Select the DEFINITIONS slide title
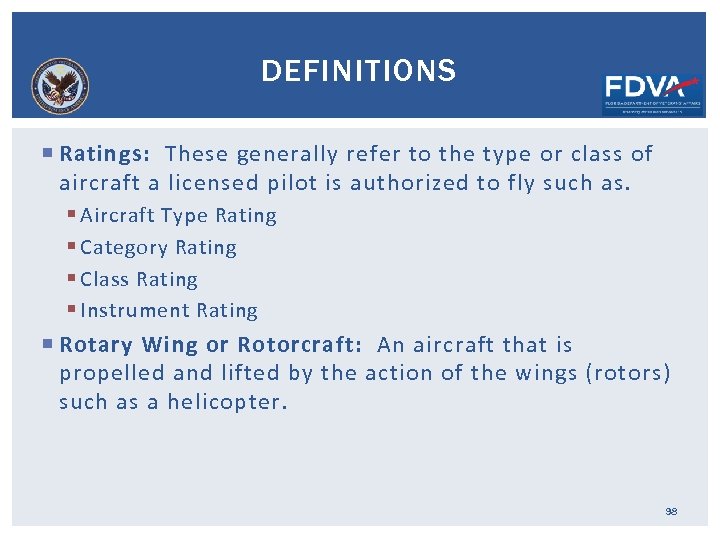This screenshot has height=540, width=720. [x=358, y=71]
